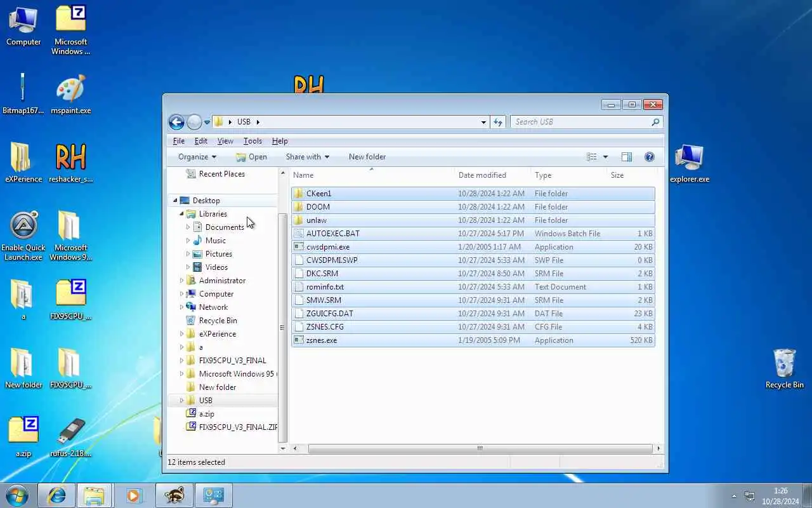
Task: Click the magnifier icon in the search box
Action: [655, 122]
